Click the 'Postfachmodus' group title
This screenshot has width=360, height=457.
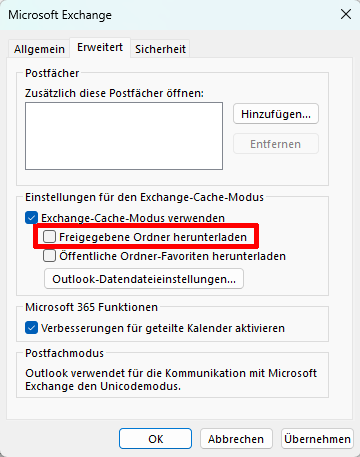pos(65,353)
